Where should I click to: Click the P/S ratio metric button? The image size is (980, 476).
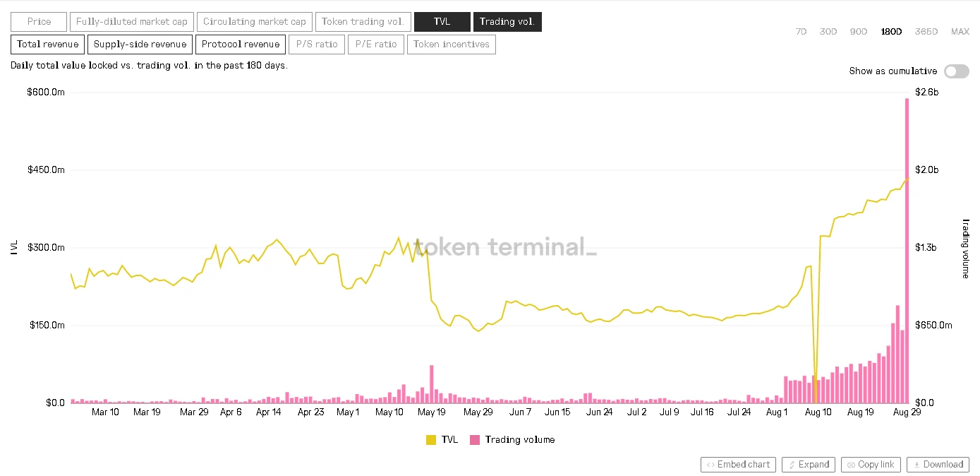(x=317, y=44)
